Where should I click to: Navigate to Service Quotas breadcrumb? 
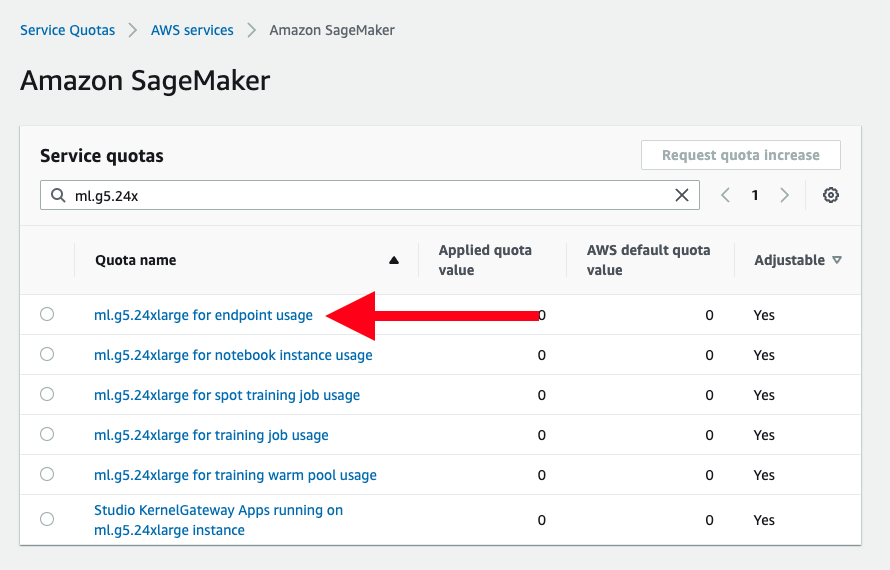click(67, 30)
